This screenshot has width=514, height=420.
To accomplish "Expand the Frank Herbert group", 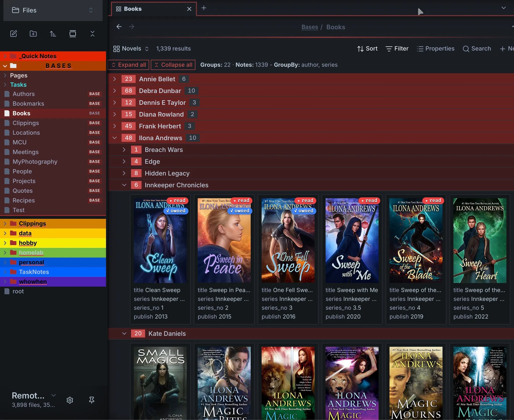I will click(115, 126).
